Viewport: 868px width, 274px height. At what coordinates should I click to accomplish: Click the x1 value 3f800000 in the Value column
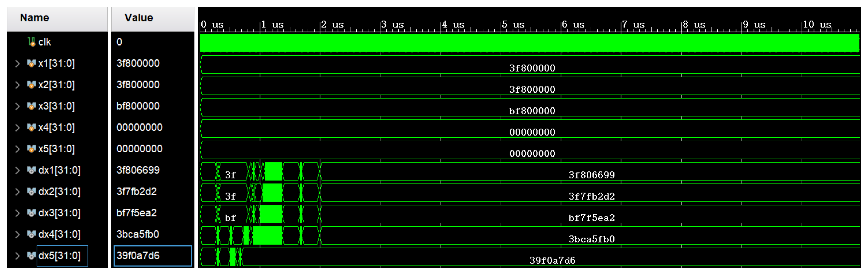pos(138,63)
